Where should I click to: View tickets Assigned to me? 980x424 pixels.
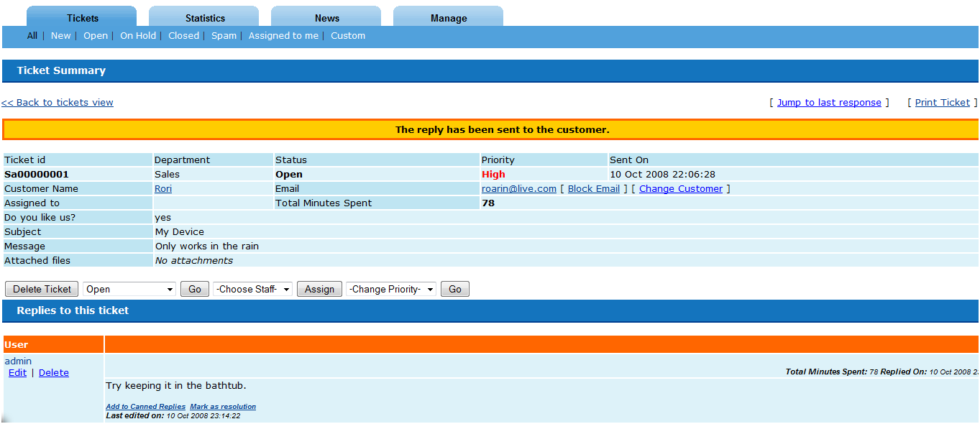point(283,36)
